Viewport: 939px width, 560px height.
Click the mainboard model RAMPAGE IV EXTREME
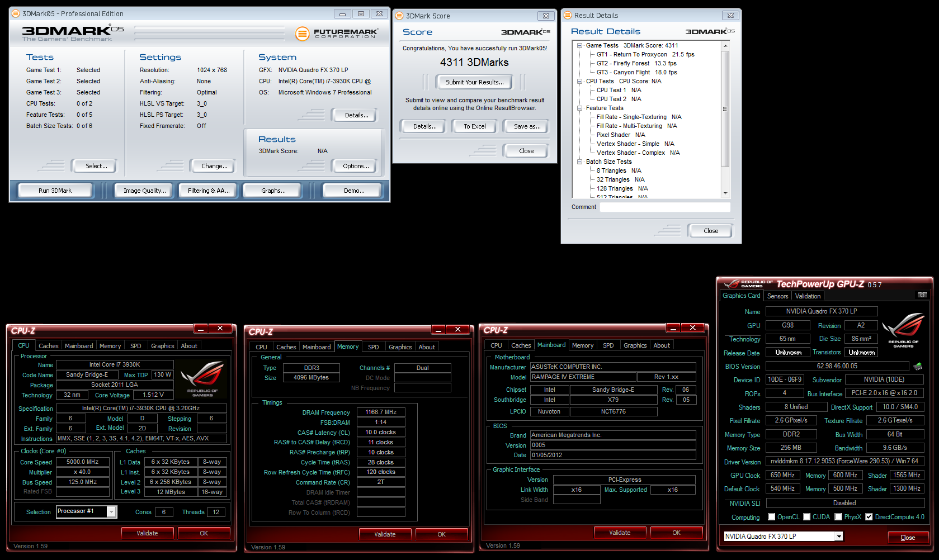pyautogui.click(x=583, y=377)
